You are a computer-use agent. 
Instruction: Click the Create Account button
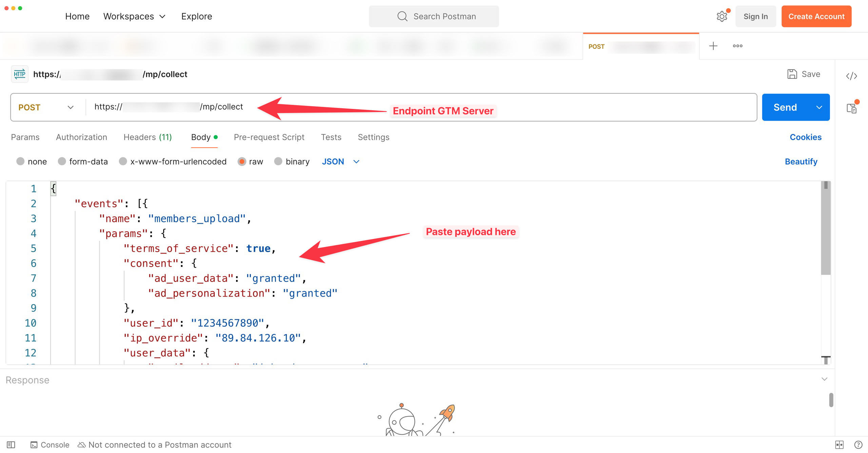click(816, 16)
